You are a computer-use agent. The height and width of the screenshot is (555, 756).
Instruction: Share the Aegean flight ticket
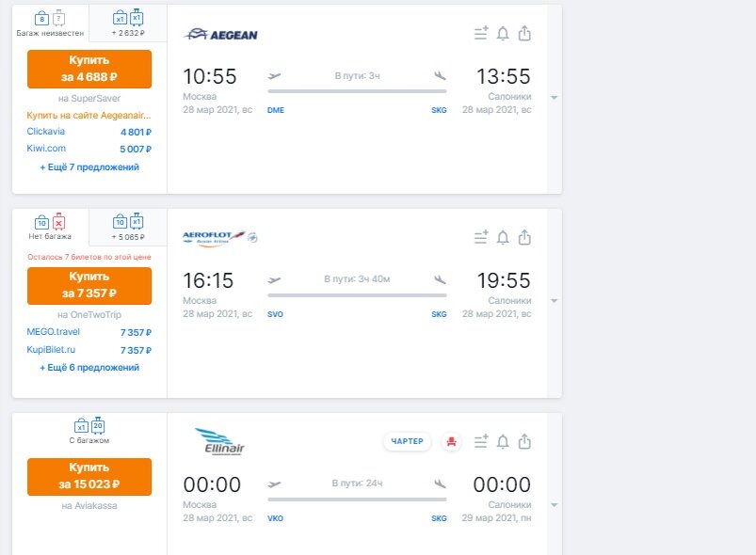pos(524,33)
